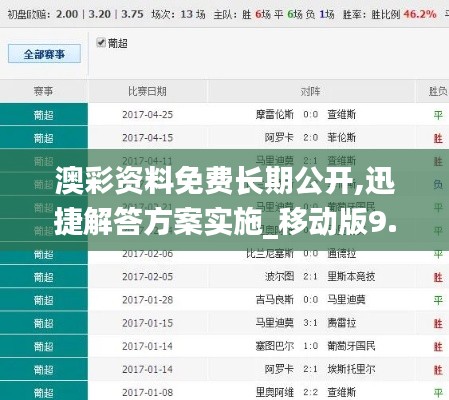Click the 3.20 draw odds value

[99, 14]
